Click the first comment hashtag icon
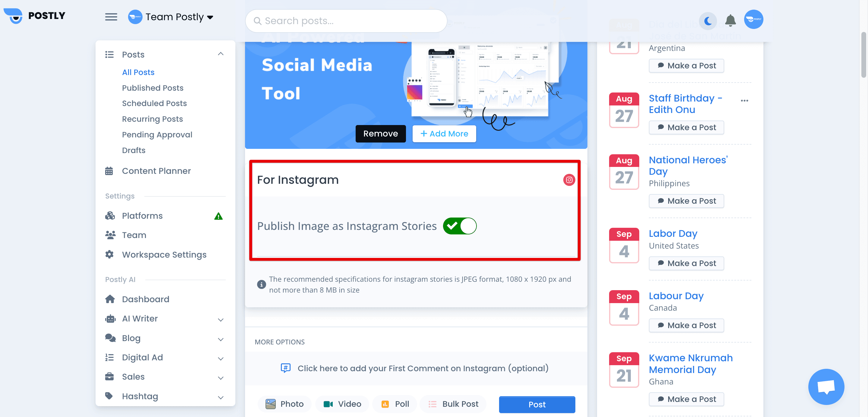The image size is (868, 417). tap(285, 368)
